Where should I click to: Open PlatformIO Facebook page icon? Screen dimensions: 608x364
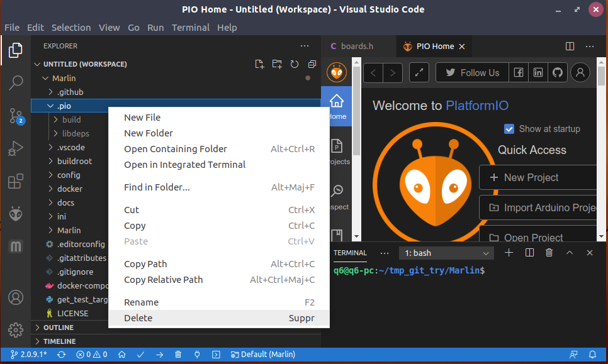pyautogui.click(x=519, y=72)
